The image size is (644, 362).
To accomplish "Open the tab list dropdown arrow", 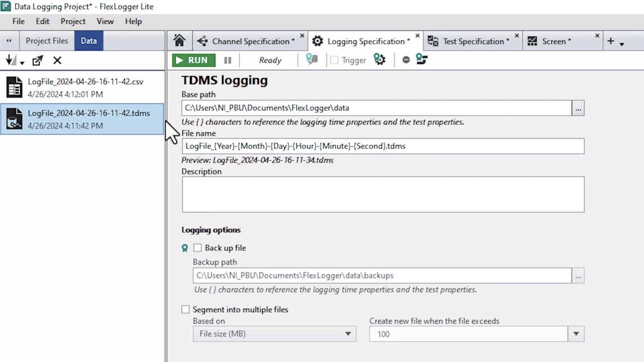I will pyautogui.click(x=622, y=44).
